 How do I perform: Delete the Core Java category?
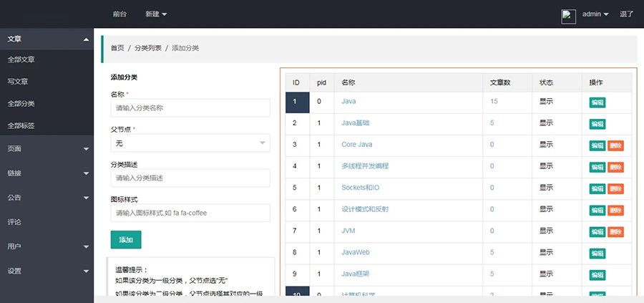point(615,145)
